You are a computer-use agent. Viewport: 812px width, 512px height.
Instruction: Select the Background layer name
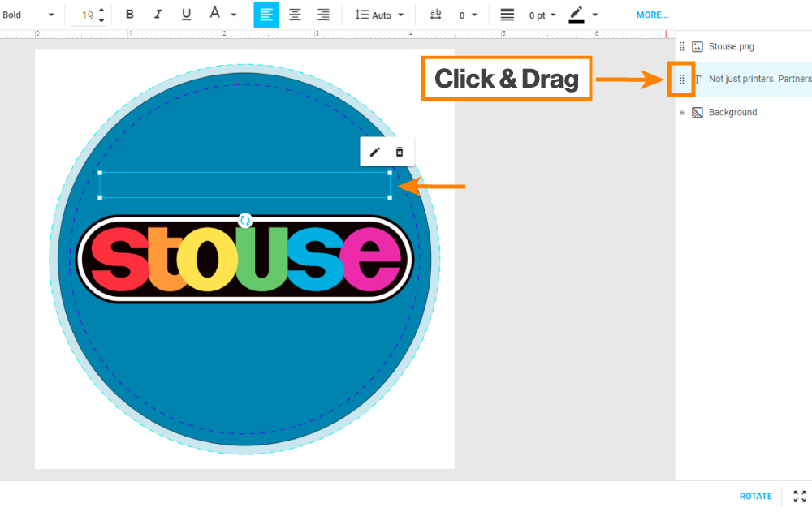pos(732,112)
